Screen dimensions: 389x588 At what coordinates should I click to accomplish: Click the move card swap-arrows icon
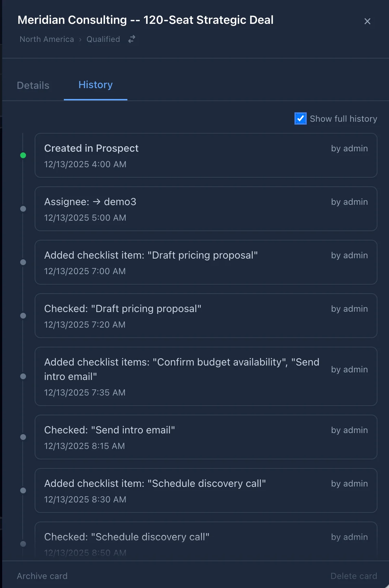[x=131, y=39]
